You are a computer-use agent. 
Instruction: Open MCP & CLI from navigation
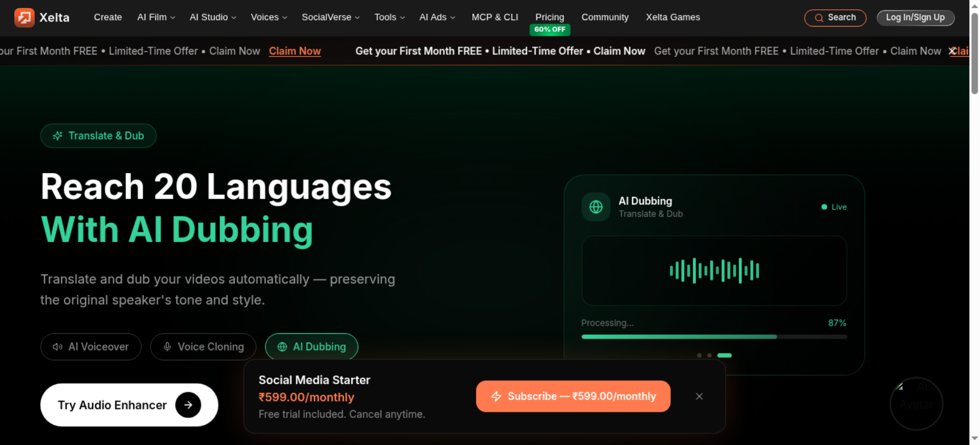[x=495, y=17]
